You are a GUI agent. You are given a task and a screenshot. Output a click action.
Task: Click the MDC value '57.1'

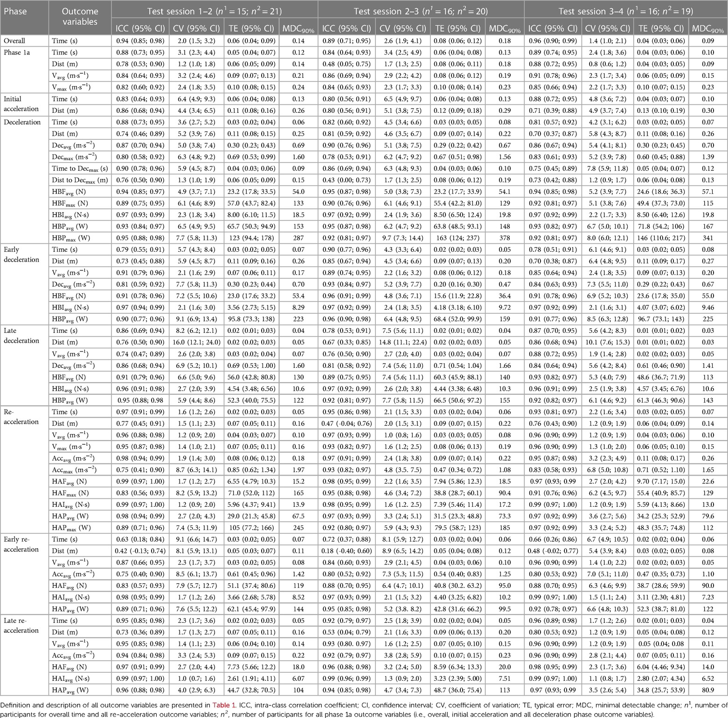(708, 192)
